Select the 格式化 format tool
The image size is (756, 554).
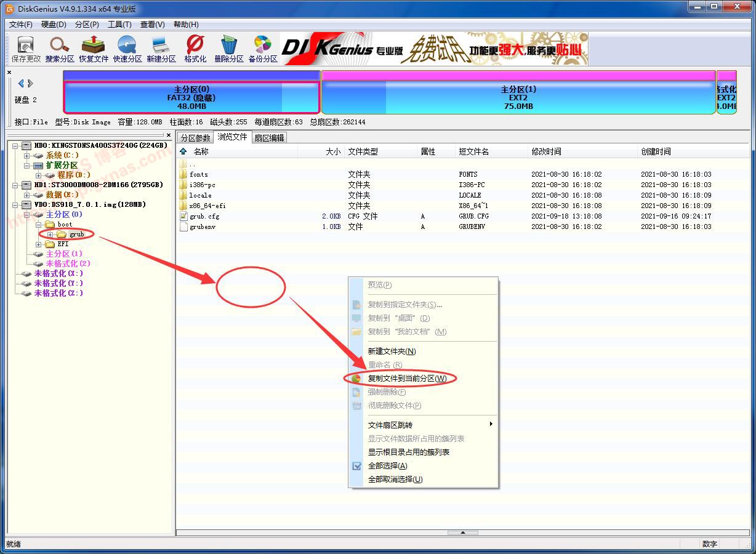tap(194, 48)
